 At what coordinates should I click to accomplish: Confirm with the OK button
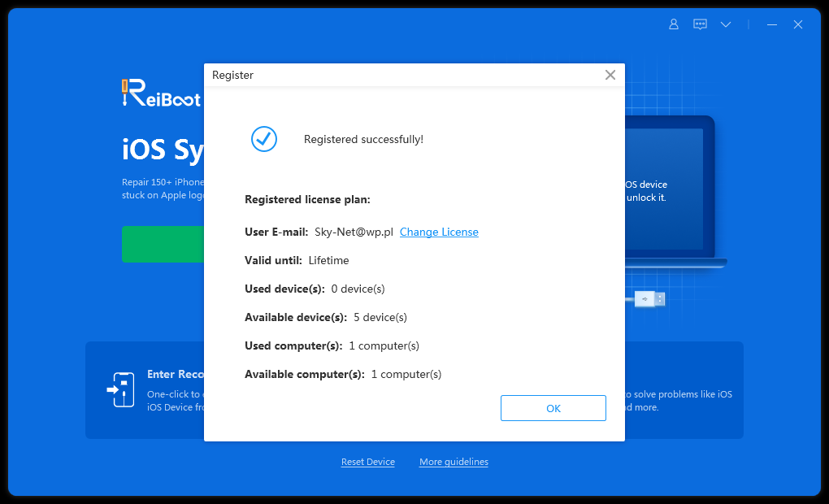pos(553,408)
